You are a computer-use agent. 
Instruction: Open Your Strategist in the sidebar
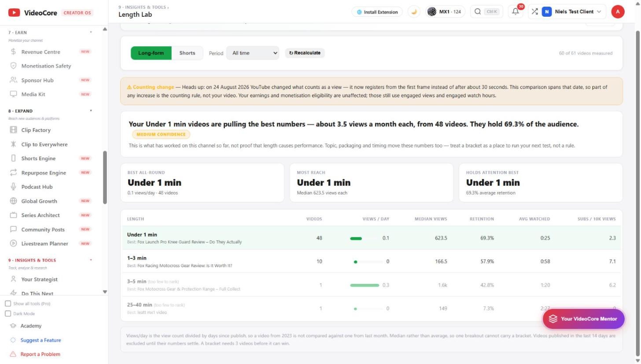coord(39,279)
